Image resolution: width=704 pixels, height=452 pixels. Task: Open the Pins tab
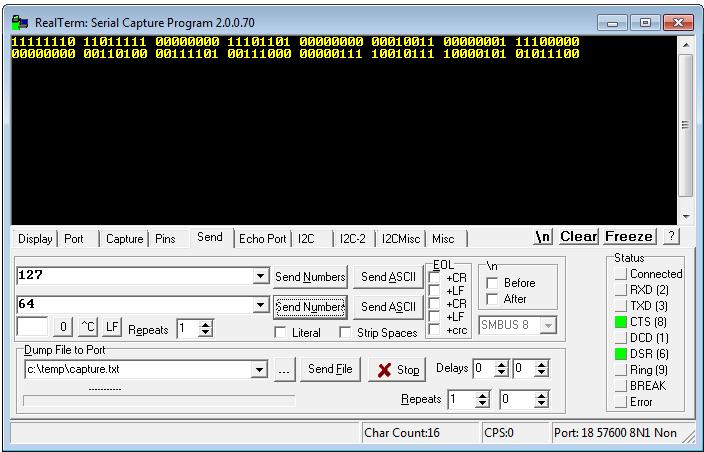click(x=165, y=239)
